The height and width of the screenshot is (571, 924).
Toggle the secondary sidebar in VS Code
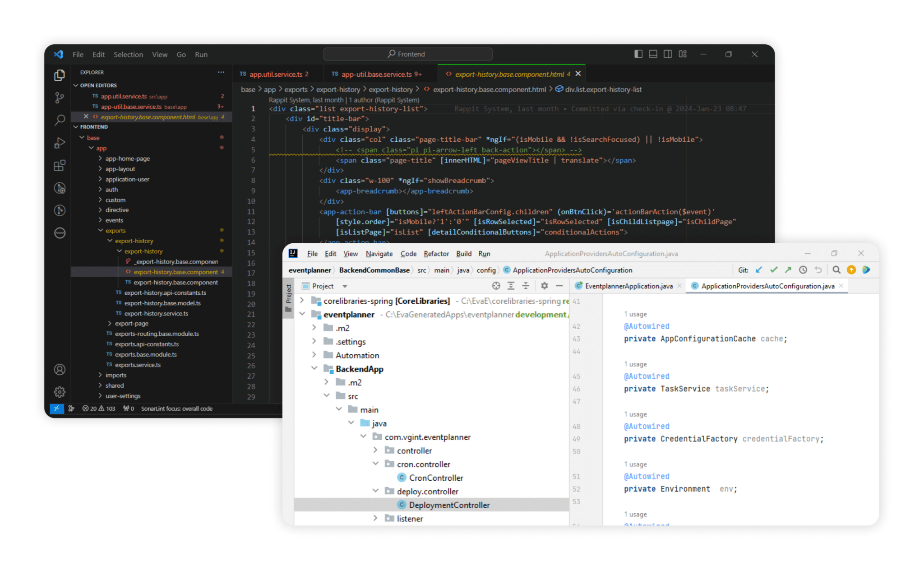(668, 54)
